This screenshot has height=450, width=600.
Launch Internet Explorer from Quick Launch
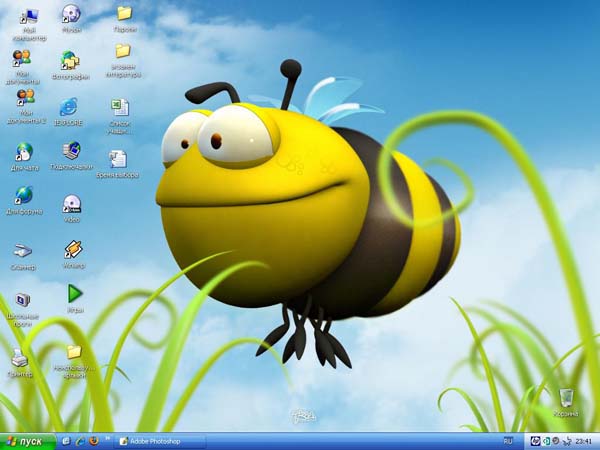tap(80, 441)
